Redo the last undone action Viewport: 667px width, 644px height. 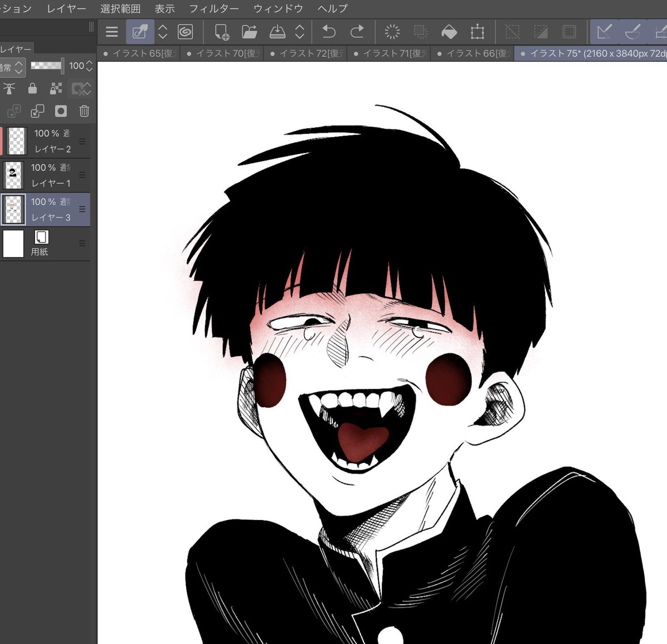point(357,32)
